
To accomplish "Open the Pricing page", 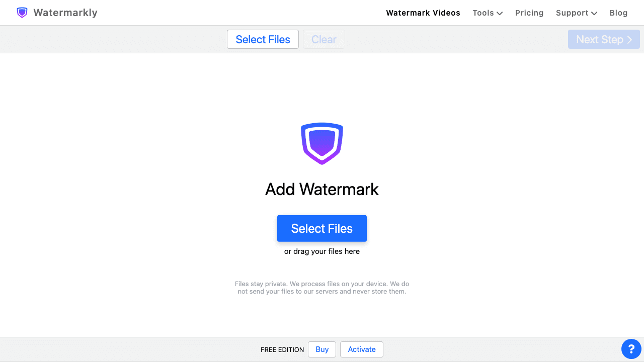I will pos(529,13).
